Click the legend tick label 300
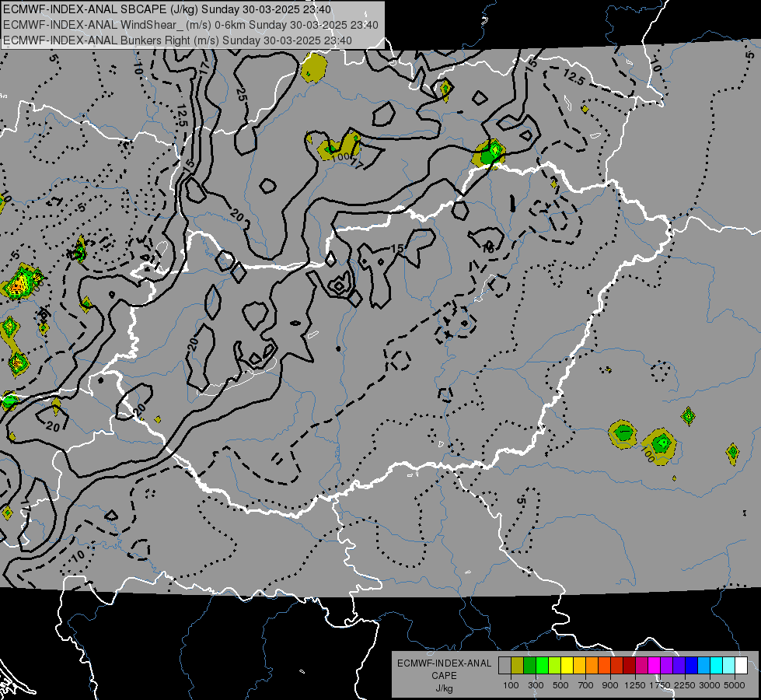761x700 pixels. pos(536,685)
